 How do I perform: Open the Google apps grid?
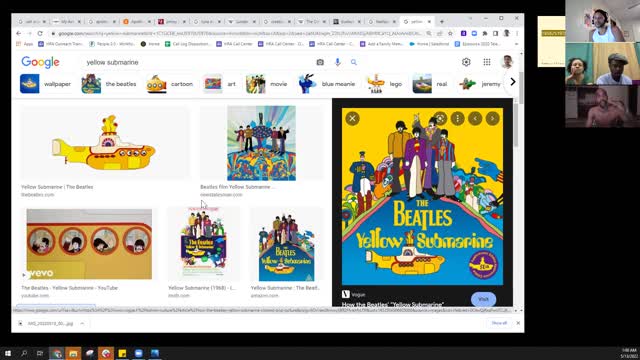coord(487,62)
